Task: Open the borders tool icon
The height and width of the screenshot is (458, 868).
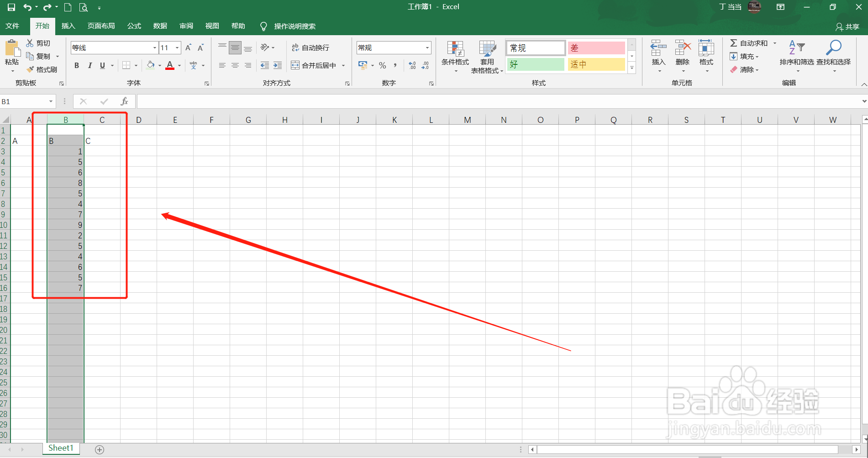Action: tap(126, 65)
